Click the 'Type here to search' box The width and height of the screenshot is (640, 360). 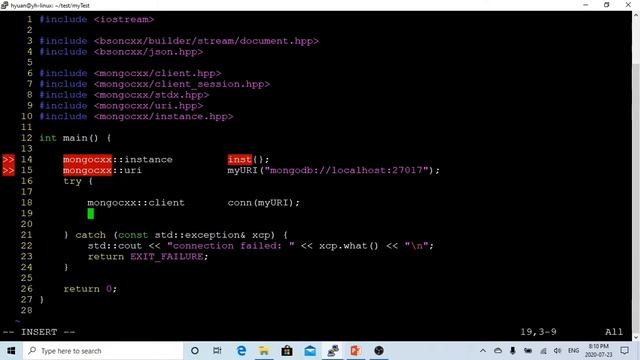(103, 351)
